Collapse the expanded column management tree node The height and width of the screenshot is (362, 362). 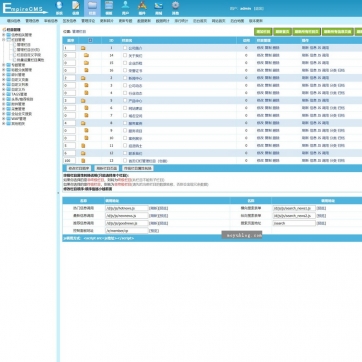(x=4, y=40)
